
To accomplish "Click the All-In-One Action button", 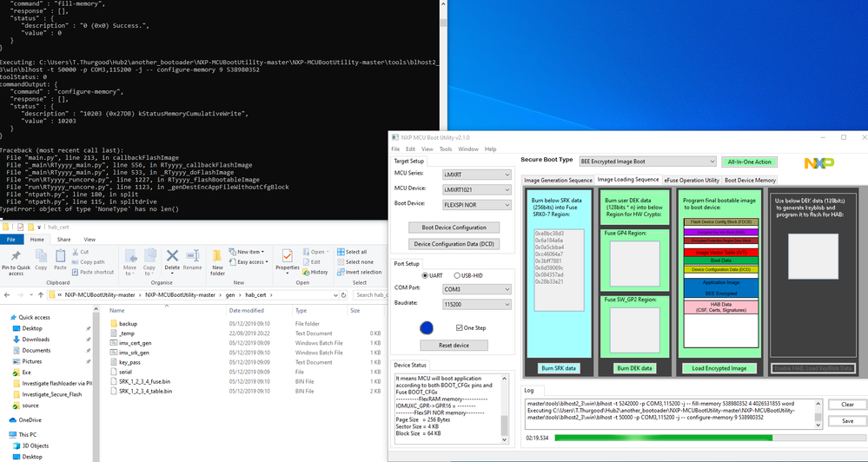I will (x=749, y=162).
